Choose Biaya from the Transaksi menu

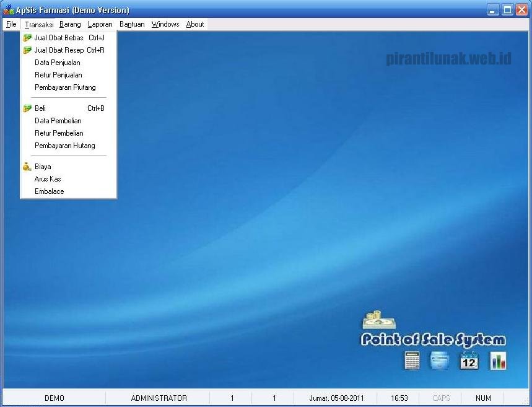(69, 167)
